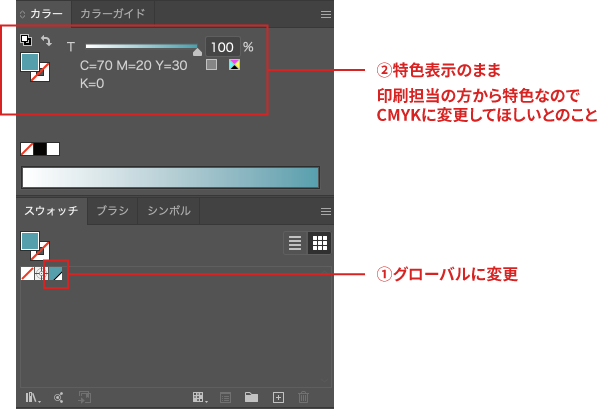Select the None swatch in swatch list
The height and width of the screenshot is (409, 598).
point(27,273)
